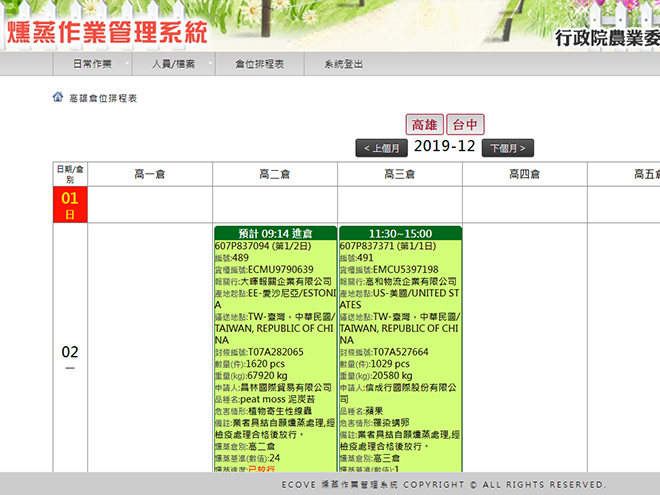Open the 倉位排程表 menu item
The image size is (660, 495).
[x=259, y=64]
